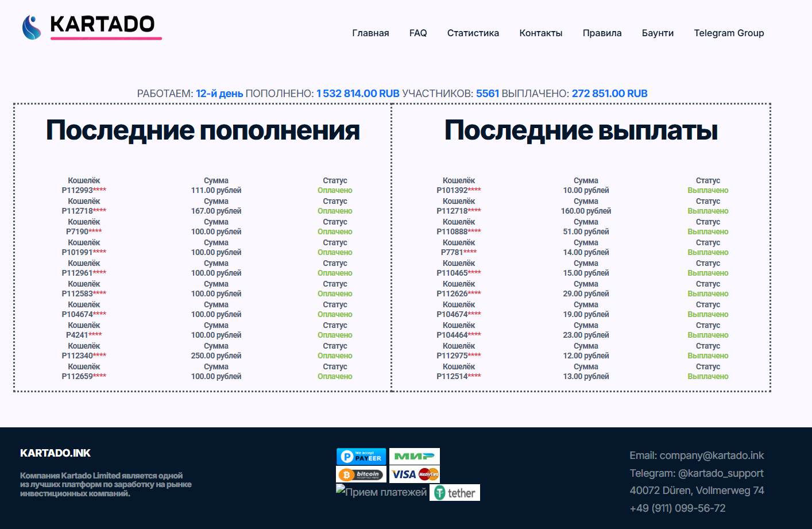Select deposit wallet P4241****

coord(84,335)
